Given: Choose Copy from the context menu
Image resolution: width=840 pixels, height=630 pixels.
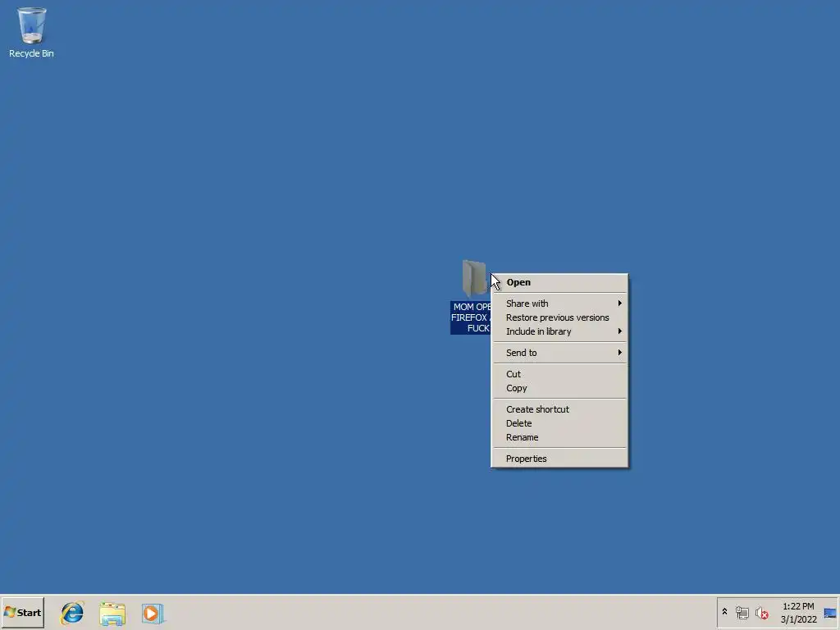Looking at the screenshot, I should click(559, 388).
